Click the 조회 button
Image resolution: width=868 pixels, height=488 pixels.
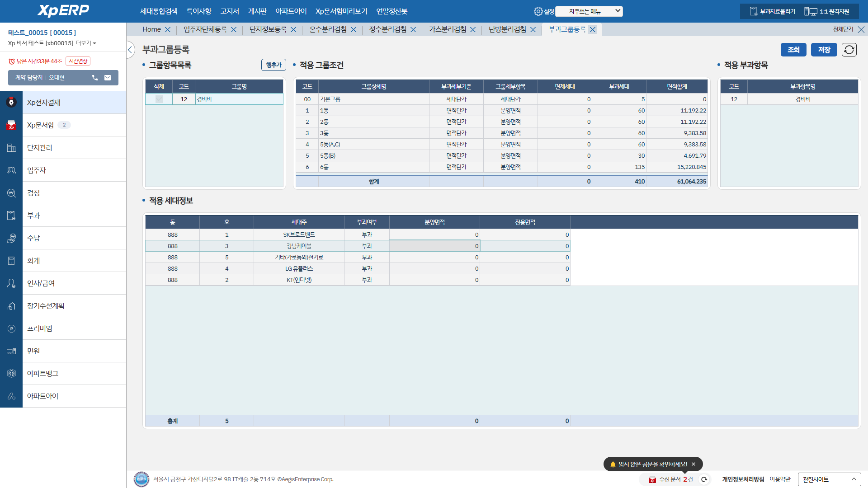point(793,50)
